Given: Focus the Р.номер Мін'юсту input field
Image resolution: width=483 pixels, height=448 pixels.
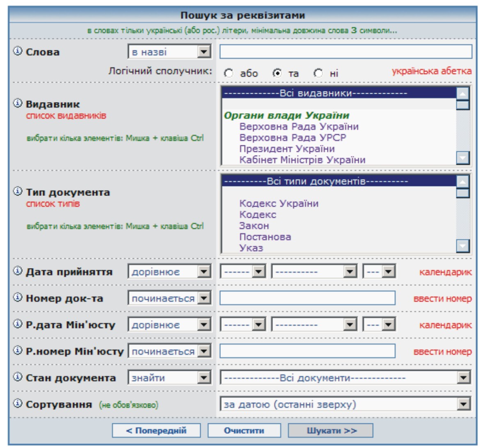Looking at the screenshot, I should (x=307, y=351).
